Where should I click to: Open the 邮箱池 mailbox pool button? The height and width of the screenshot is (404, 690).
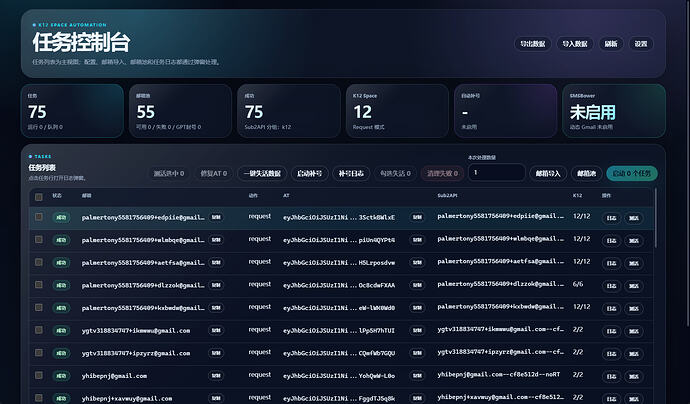point(587,173)
